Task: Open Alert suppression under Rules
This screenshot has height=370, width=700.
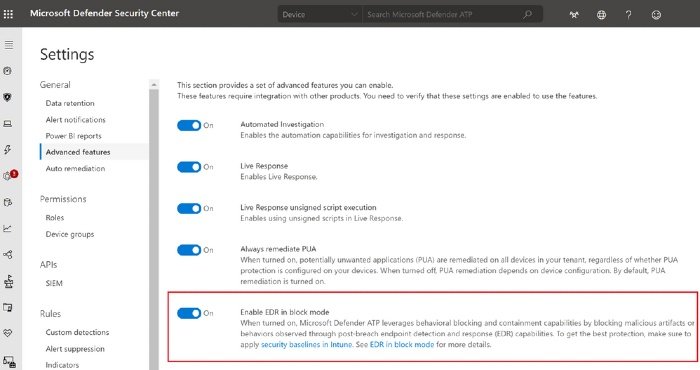Action: pyautogui.click(x=75, y=349)
